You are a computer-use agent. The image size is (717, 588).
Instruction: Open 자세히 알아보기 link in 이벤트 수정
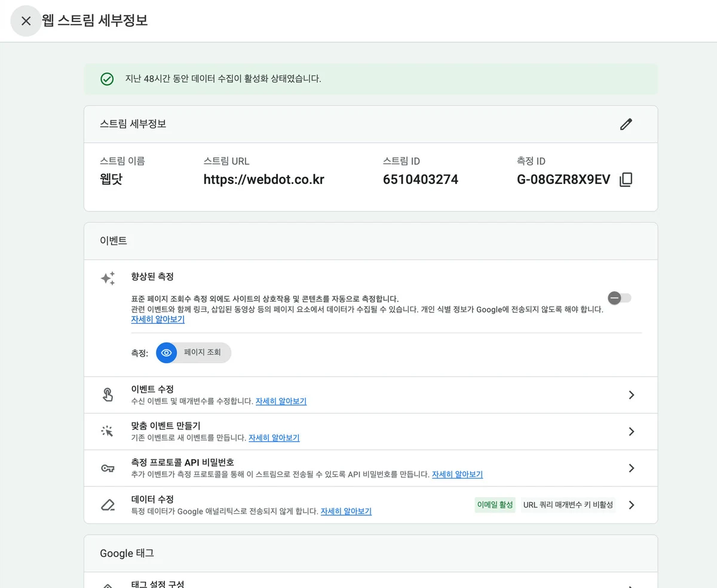click(x=281, y=401)
